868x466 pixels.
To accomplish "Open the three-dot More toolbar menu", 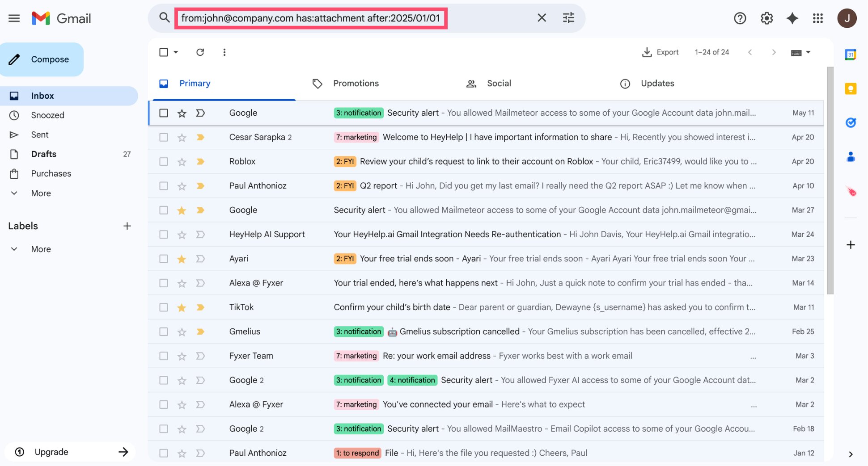I will coord(224,52).
